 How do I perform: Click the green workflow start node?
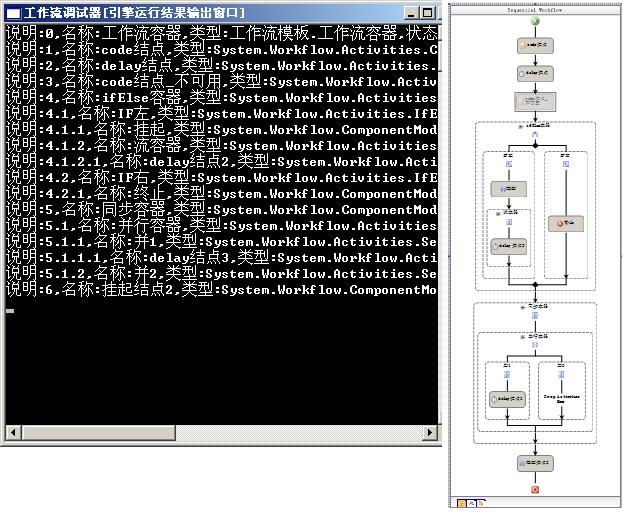click(x=535, y=21)
